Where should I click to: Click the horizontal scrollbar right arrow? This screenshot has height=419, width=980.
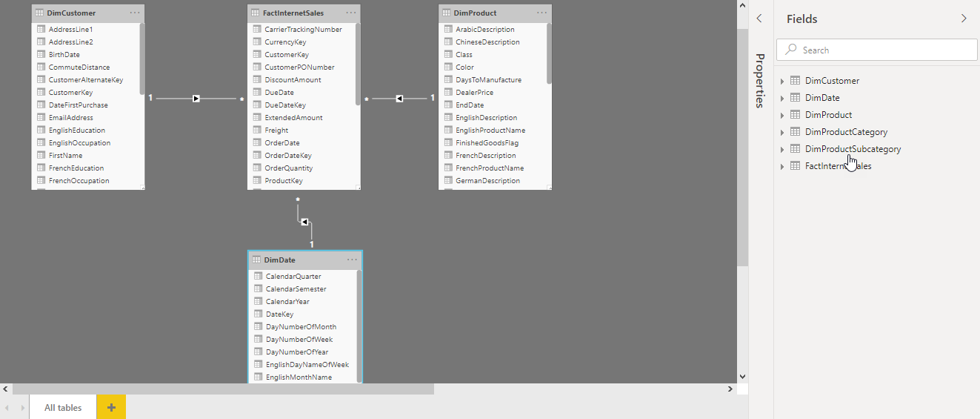coord(730,389)
